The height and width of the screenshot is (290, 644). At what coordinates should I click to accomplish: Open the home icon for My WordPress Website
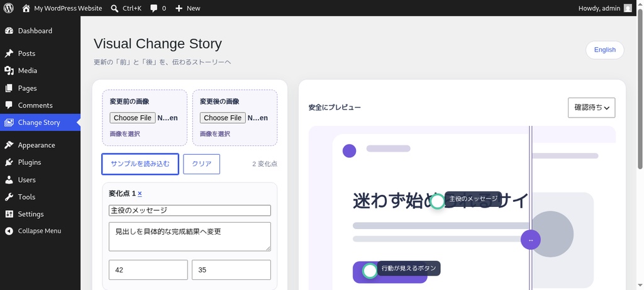point(26,8)
